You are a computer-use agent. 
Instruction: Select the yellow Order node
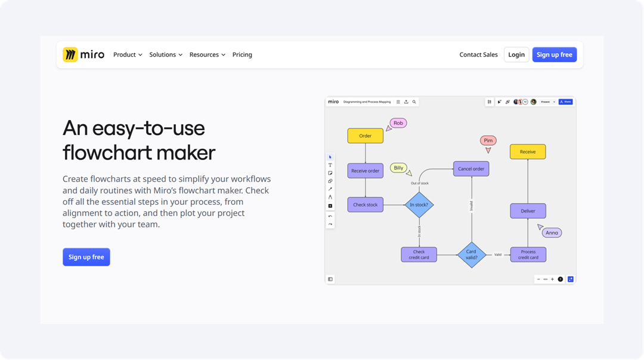pos(365,136)
